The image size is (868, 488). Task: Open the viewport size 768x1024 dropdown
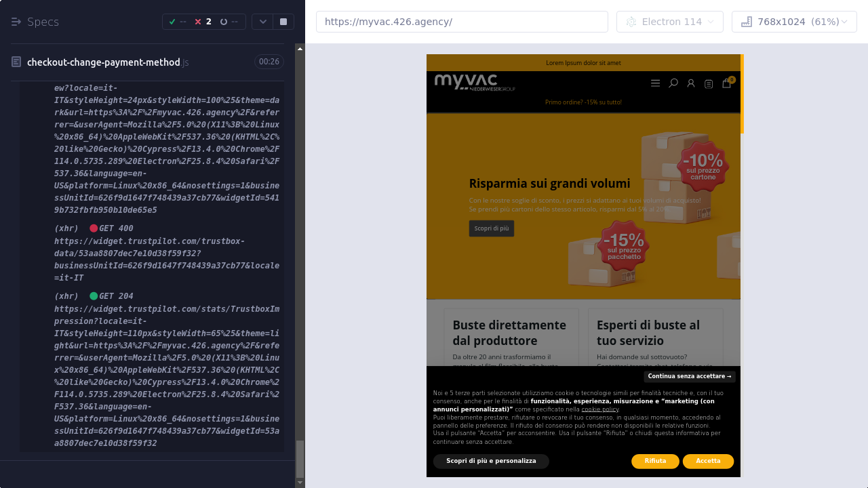pos(794,22)
